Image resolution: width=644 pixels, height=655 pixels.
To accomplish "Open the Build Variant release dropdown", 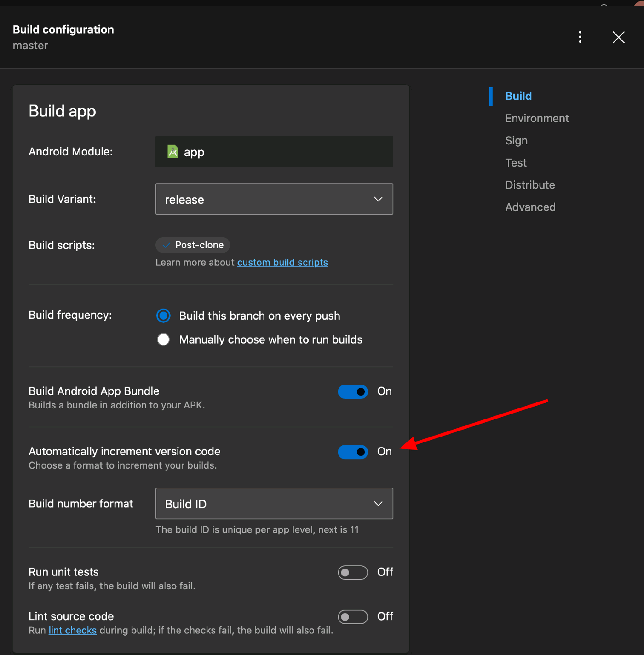I will pos(274,199).
